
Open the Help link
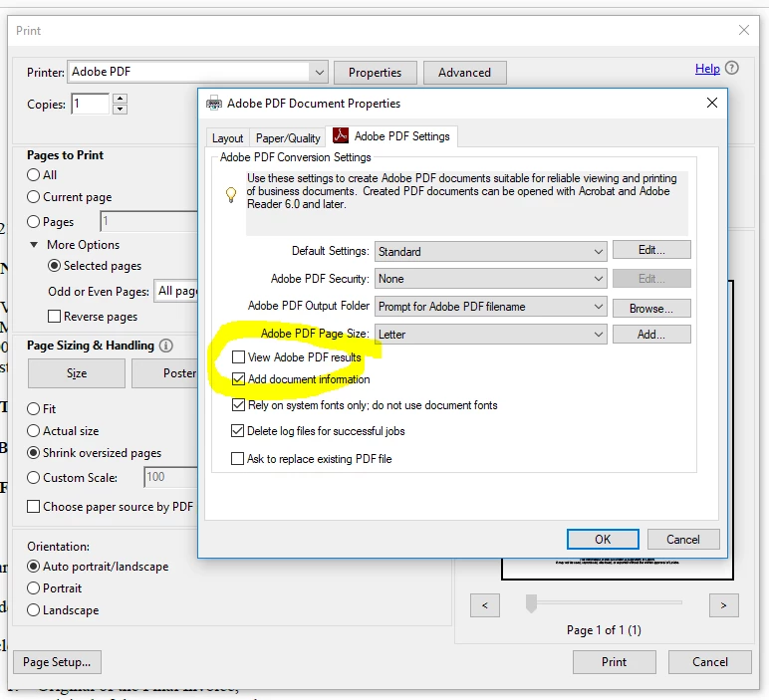click(707, 68)
